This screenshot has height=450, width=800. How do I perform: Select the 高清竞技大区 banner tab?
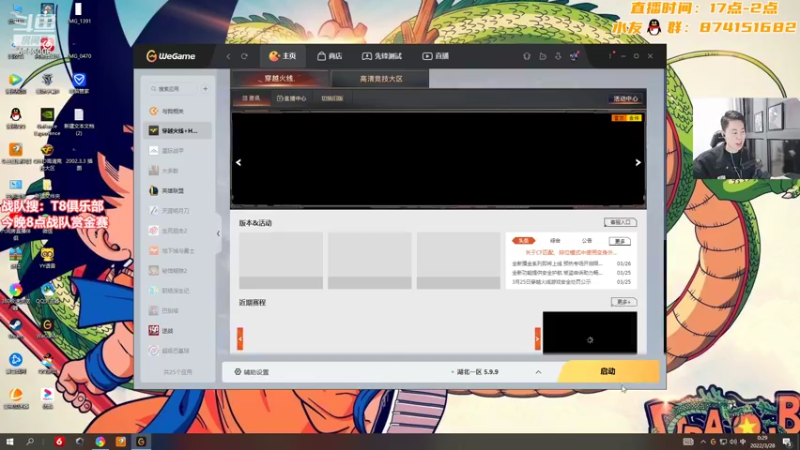pyautogui.click(x=381, y=79)
